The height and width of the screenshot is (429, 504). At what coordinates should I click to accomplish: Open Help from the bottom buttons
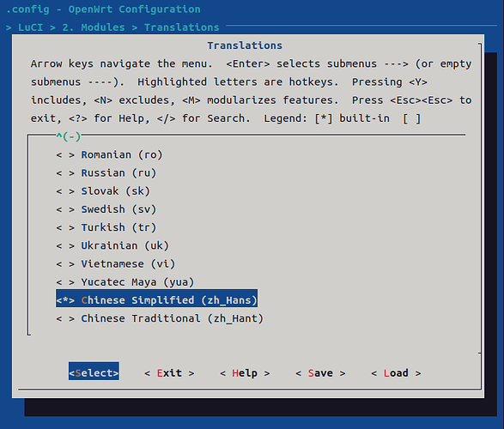click(245, 373)
